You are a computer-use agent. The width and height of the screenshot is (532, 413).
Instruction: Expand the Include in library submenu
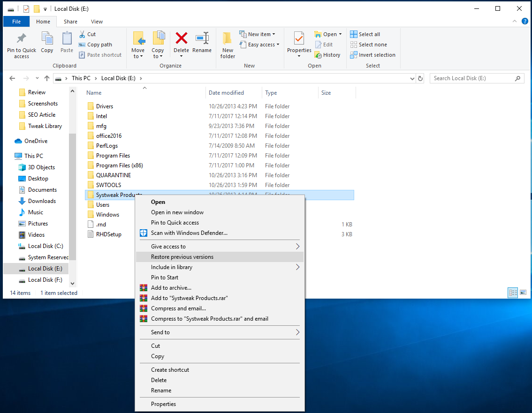(220, 267)
